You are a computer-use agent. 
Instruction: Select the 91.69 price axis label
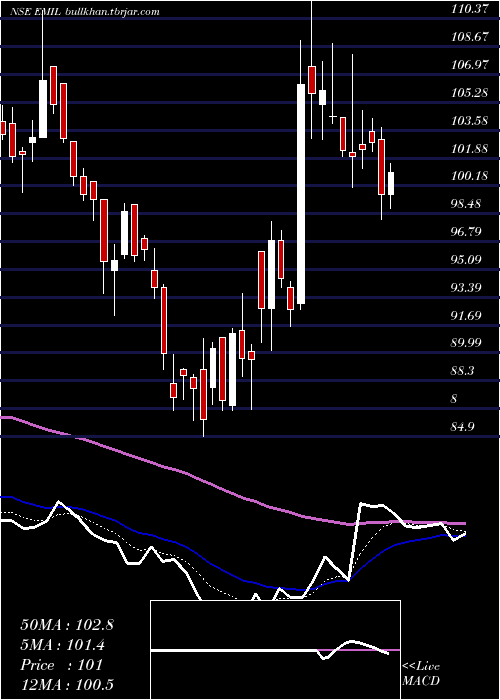tap(466, 316)
